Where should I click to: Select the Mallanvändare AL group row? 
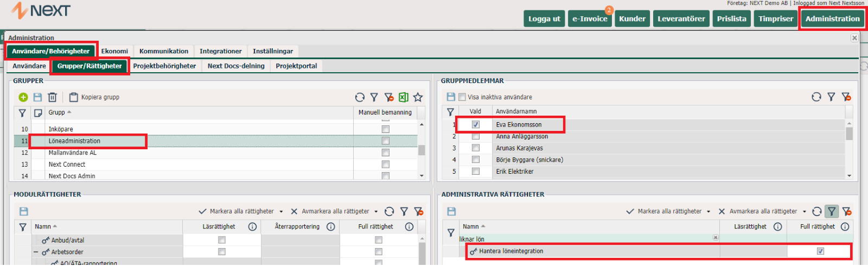point(216,153)
